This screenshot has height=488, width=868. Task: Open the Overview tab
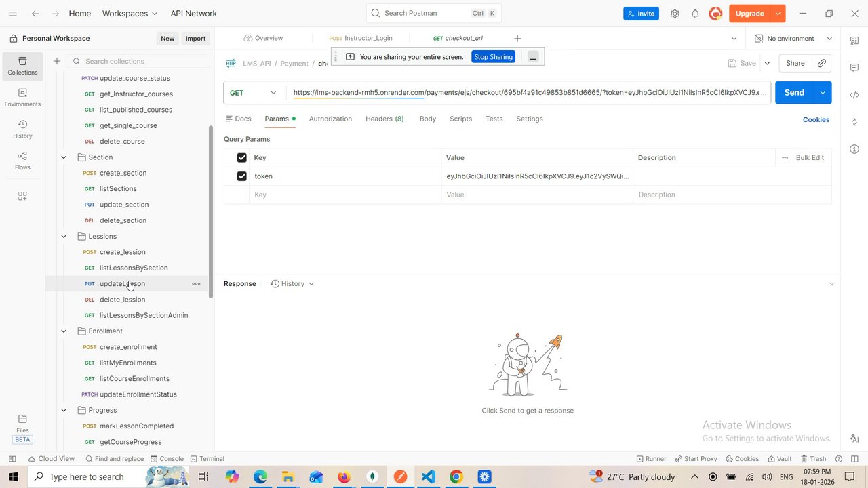coord(263,39)
